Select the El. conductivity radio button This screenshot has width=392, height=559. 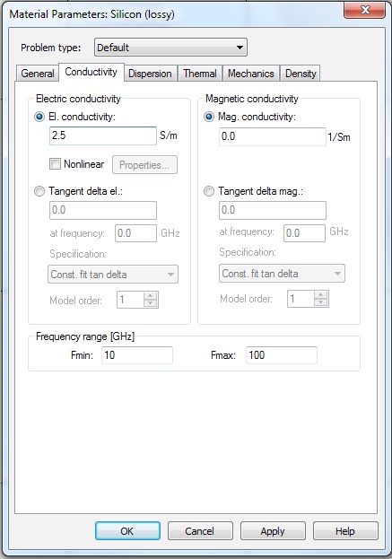point(39,117)
